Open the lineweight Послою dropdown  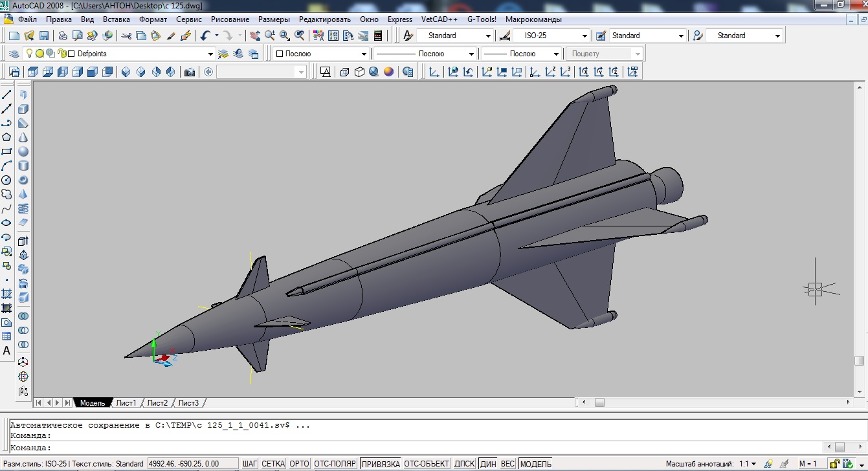555,54
